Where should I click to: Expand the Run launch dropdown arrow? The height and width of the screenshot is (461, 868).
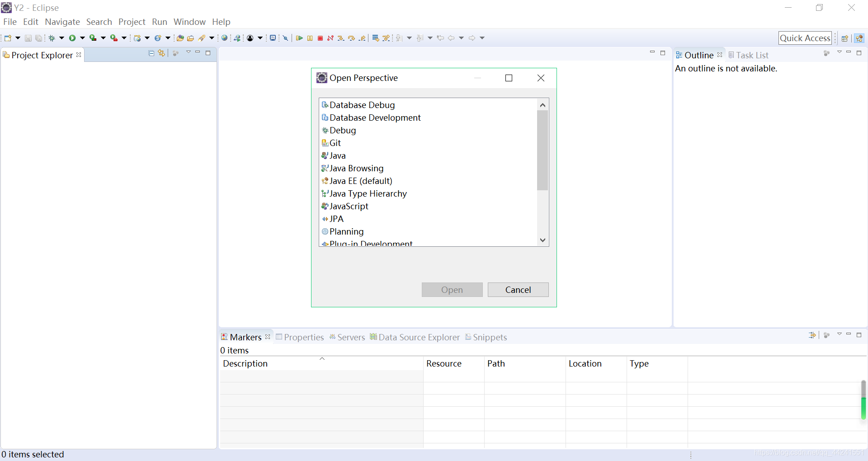[x=82, y=38]
